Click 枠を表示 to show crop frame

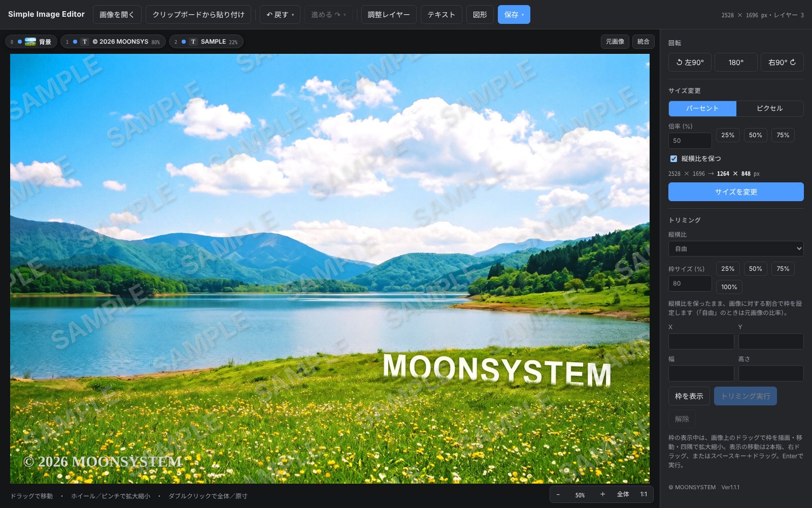click(689, 396)
